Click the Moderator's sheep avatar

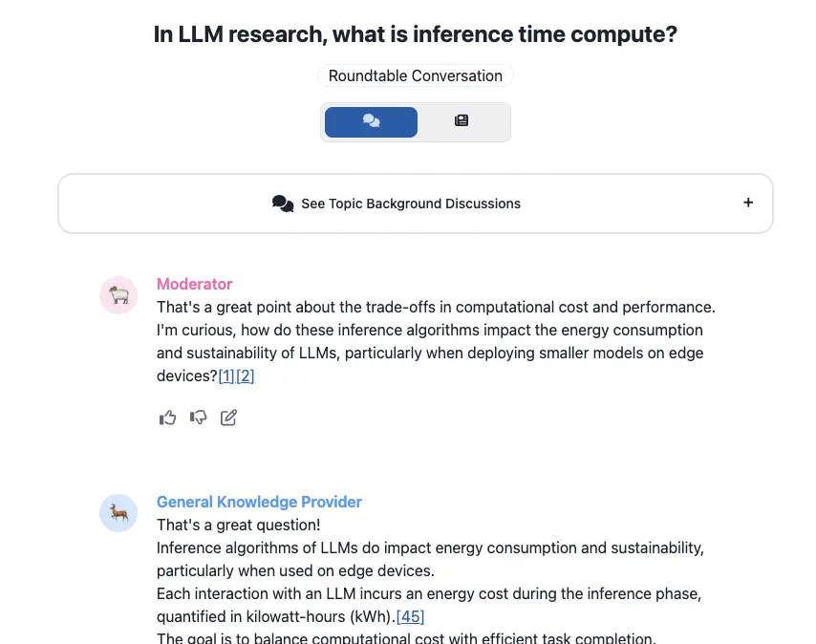click(118, 295)
